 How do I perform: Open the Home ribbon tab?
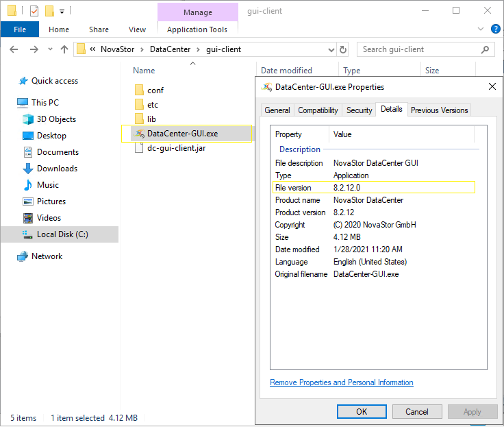[x=59, y=29]
